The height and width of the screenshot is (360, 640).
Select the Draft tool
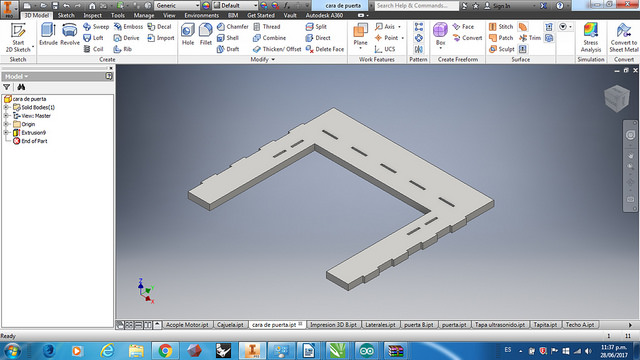(x=228, y=49)
